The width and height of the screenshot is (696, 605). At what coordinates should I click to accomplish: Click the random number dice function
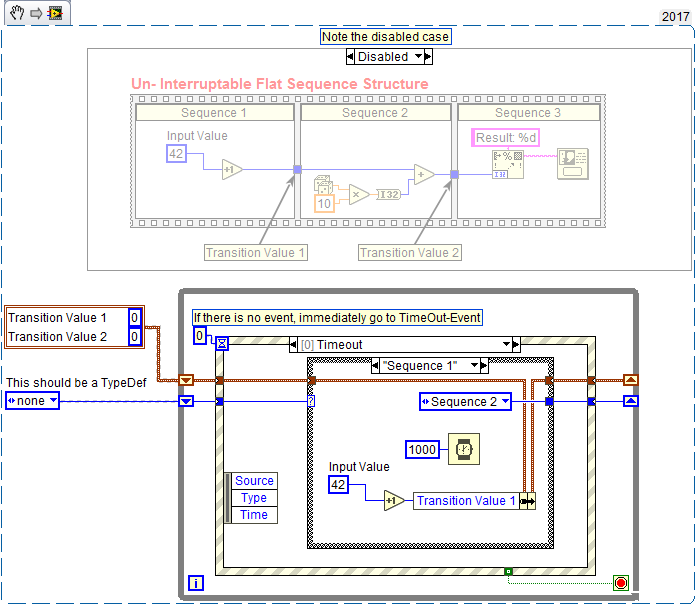click(324, 184)
